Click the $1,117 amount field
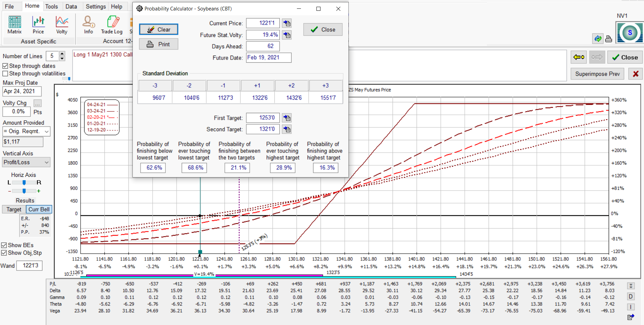 pos(23,142)
